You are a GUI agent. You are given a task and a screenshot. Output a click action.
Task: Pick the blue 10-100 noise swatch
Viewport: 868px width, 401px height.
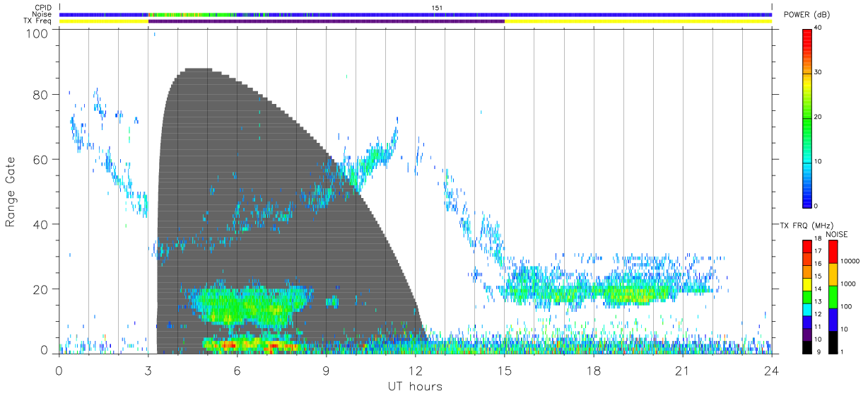(833, 318)
